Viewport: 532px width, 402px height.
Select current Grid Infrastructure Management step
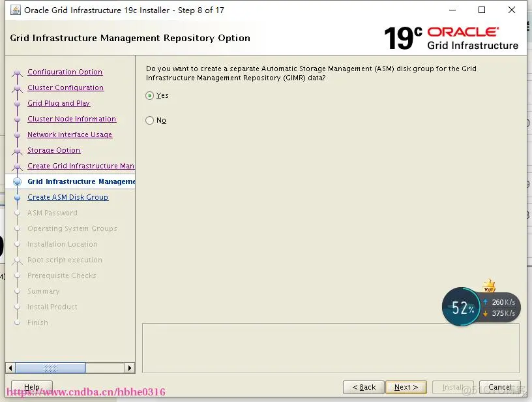click(81, 181)
